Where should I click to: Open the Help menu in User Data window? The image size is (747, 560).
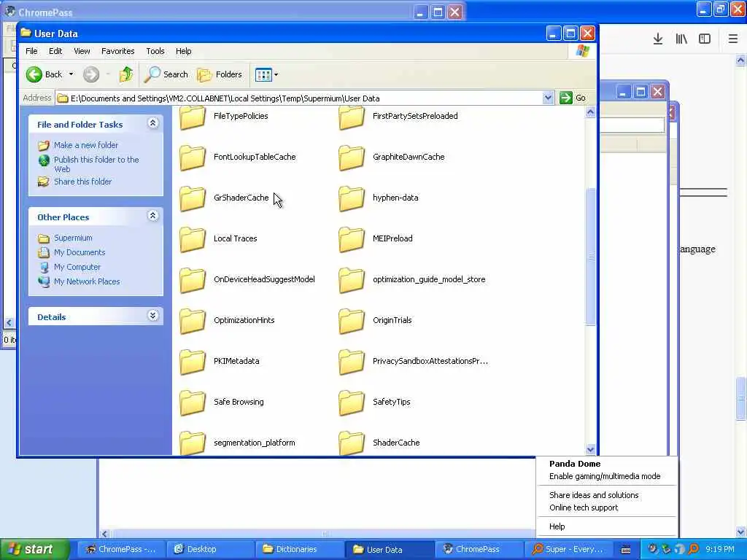(183, 51)
